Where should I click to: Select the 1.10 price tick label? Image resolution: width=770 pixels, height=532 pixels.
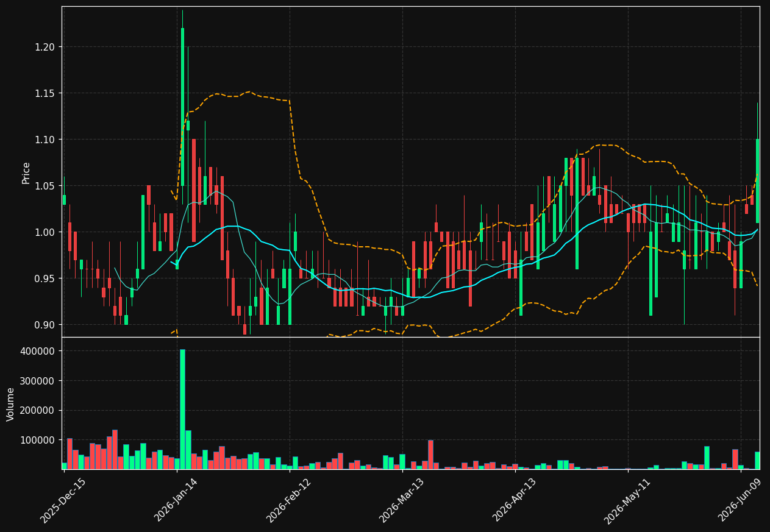click(x=44, y=140)
